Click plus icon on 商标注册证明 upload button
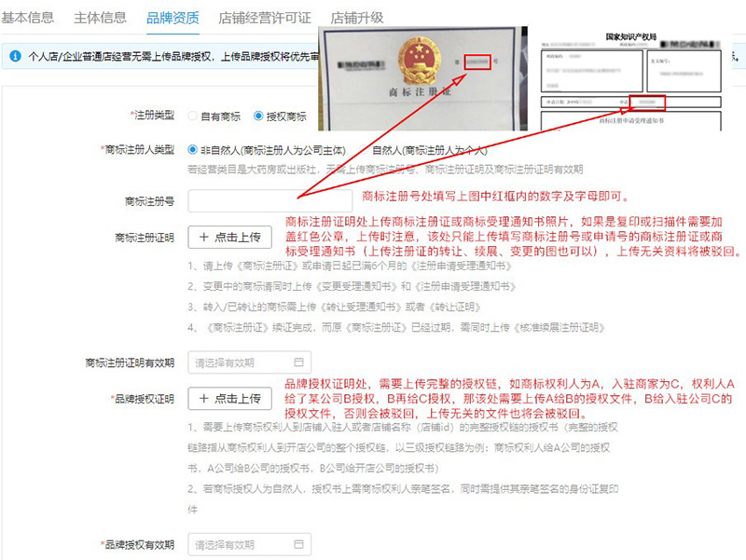The image size is (746, 560). click(203, 237)
